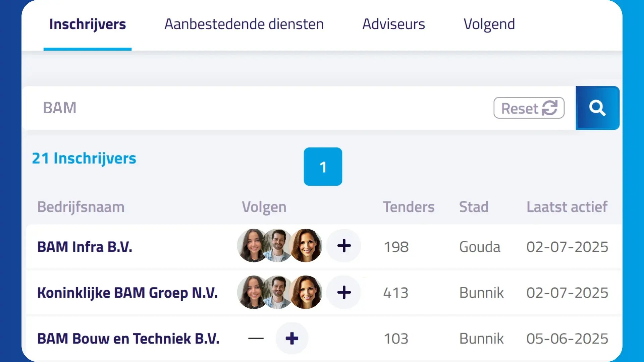Click date 02-07-2025 in BAM Infra row
The image size is (644, 362).
pyautogui.click(x=567, y=247)
